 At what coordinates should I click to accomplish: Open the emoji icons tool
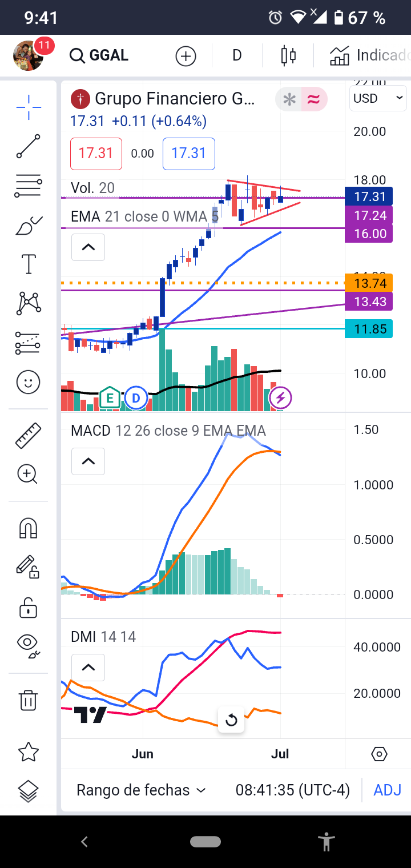28,382
